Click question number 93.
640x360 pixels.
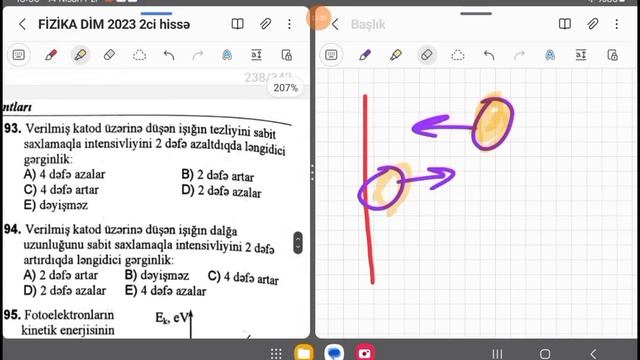click(13, 129)
